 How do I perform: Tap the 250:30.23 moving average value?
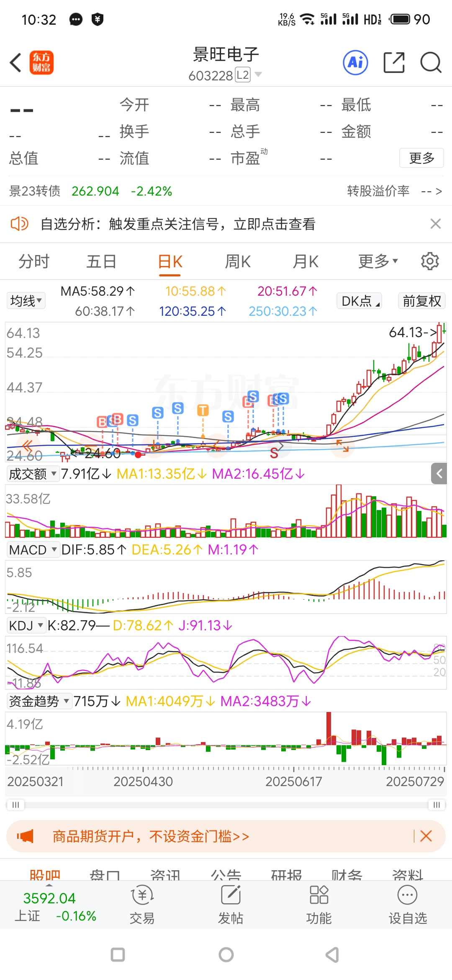[x=283, y=311]
